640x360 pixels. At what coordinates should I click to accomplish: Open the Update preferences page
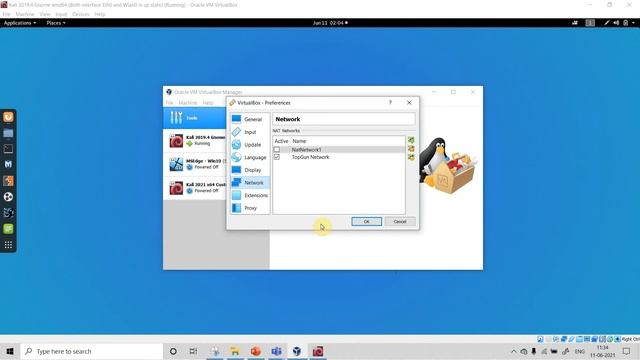coord(249,144)
